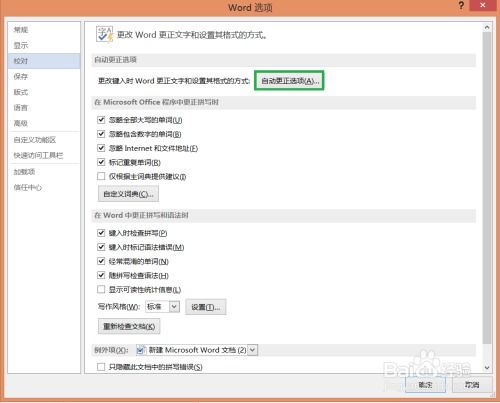Toggle 键入时检查拼写 checkbox

click(x=101, y=233)
